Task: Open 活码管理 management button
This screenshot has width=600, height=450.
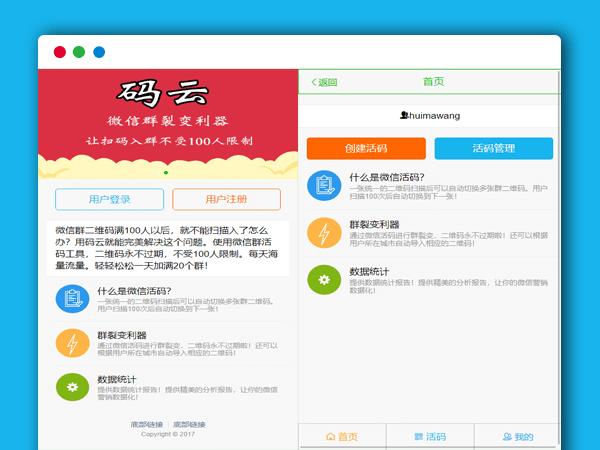Action: (493, 148)
